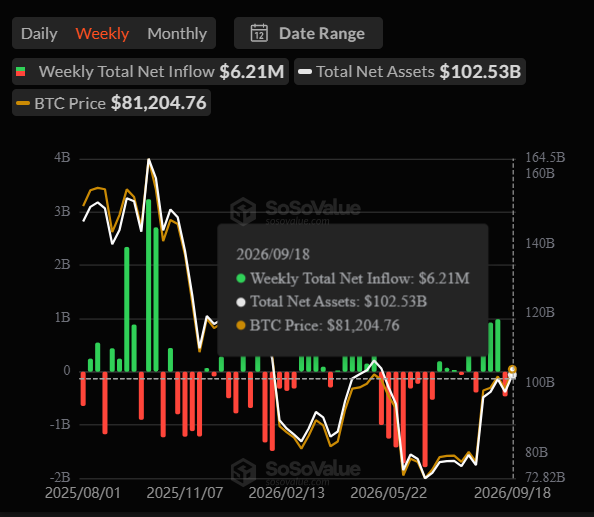Click tooltip date 2026/09/18

(x=273, y=254)
